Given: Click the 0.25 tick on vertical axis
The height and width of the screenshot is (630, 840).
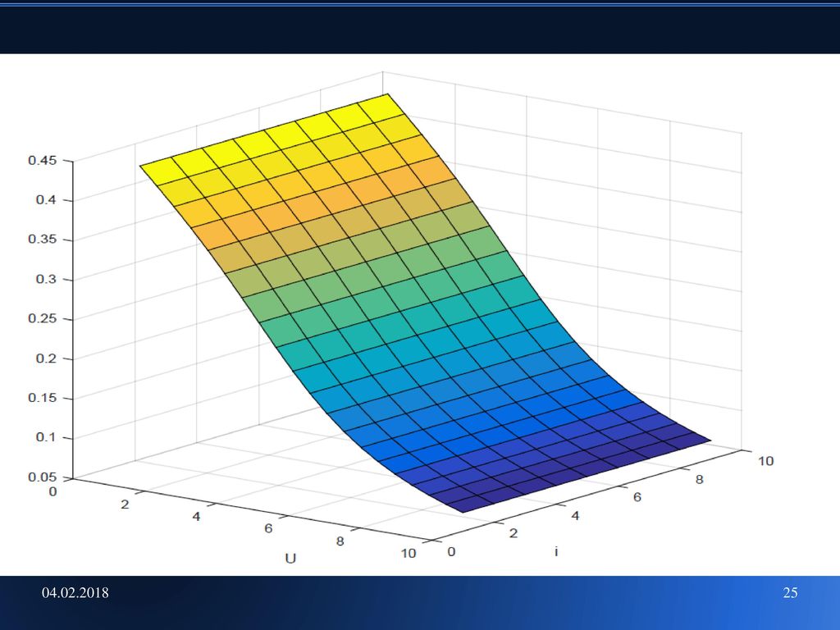Looking at the screenshot, I should [43, 318].
